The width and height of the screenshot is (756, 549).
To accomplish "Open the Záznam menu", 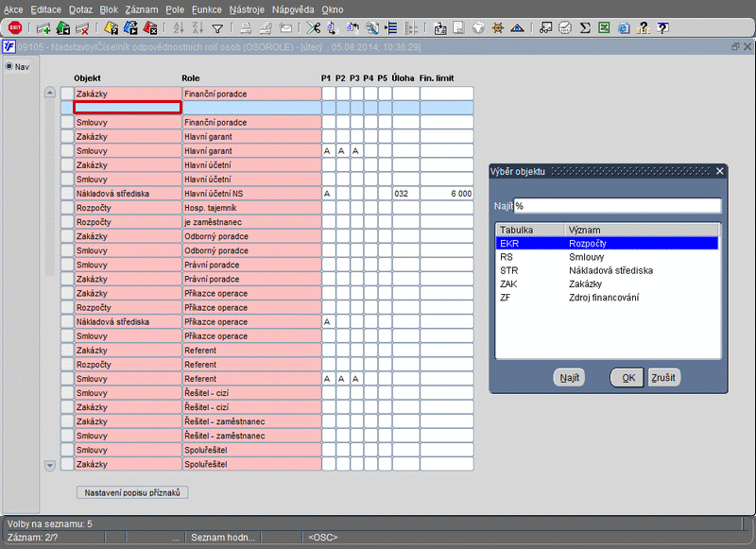I will [x=141, y=9].
